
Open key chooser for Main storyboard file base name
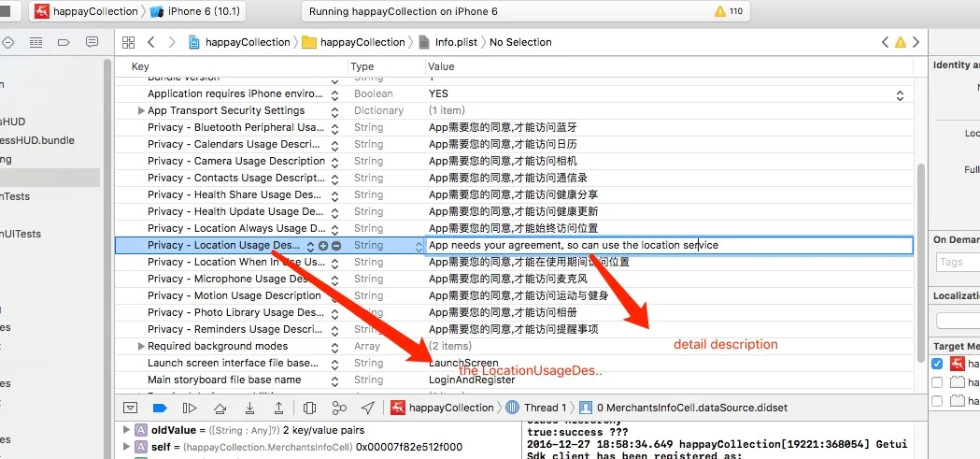[x=335, y=380]
